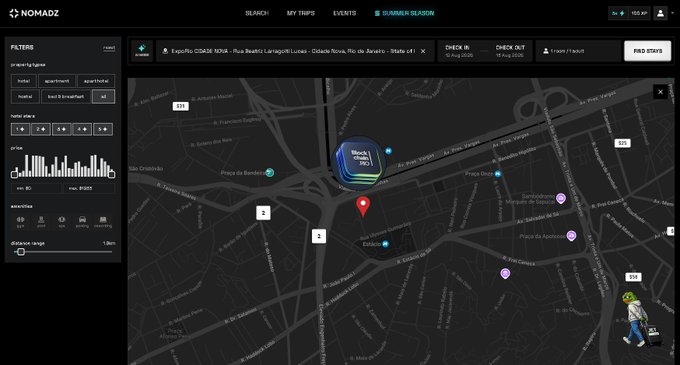Click the Sambódromo purple landmark icon
680x365 pixels.
point(561,199)
